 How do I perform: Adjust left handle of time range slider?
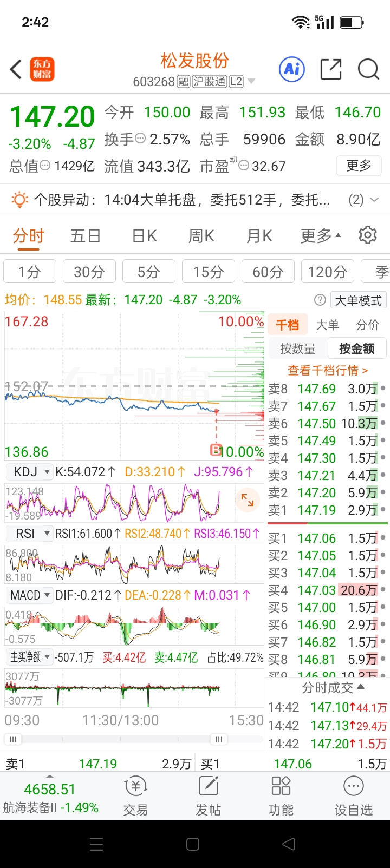click(13, 739)
